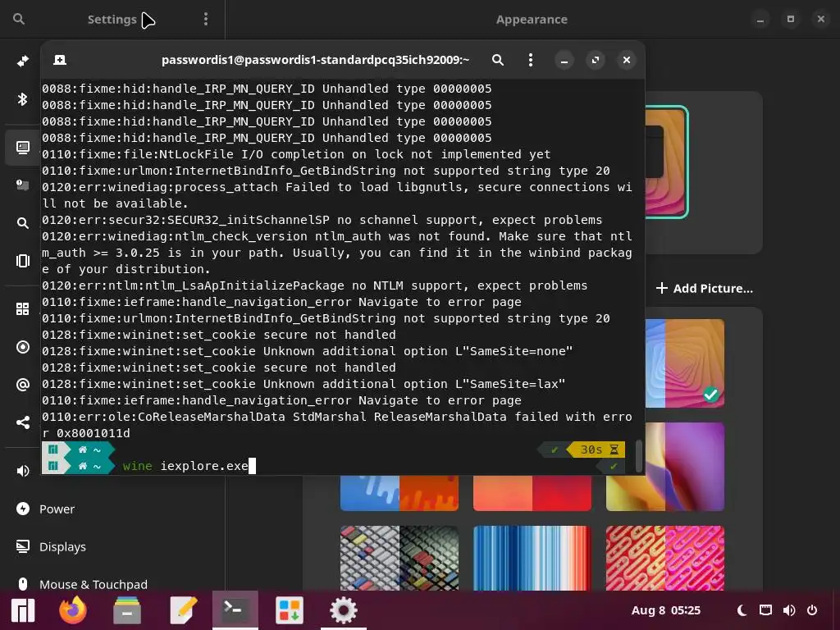Open the Sharing panel icon in sidebar
840x630 pixels.
coord(22,422)
